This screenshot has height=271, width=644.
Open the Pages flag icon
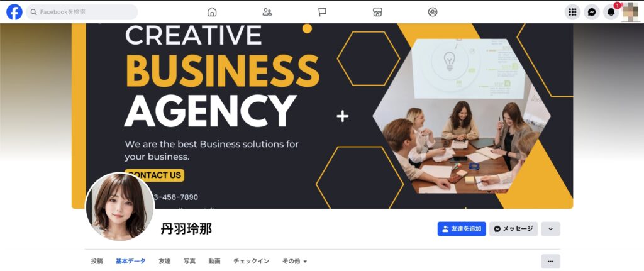pos(323,12)
